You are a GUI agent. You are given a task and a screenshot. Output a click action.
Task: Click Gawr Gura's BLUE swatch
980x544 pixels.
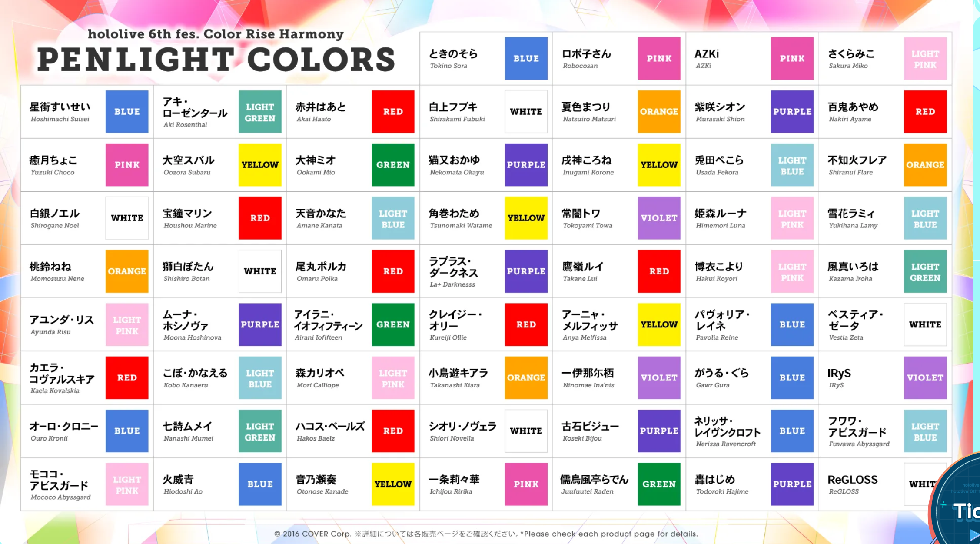tap(792, 378)
